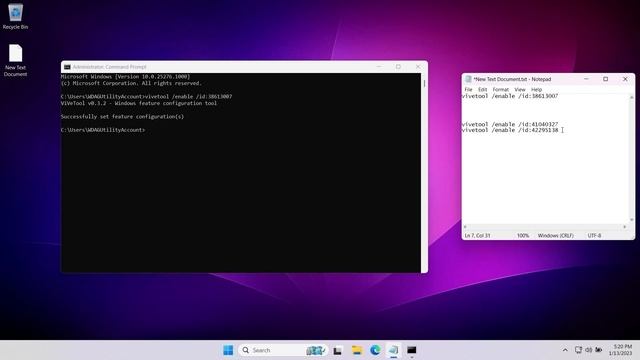Screen dimensions: 640x360
Task: Launch Microsoft Edge from taskbar
Action: [375, 350]
